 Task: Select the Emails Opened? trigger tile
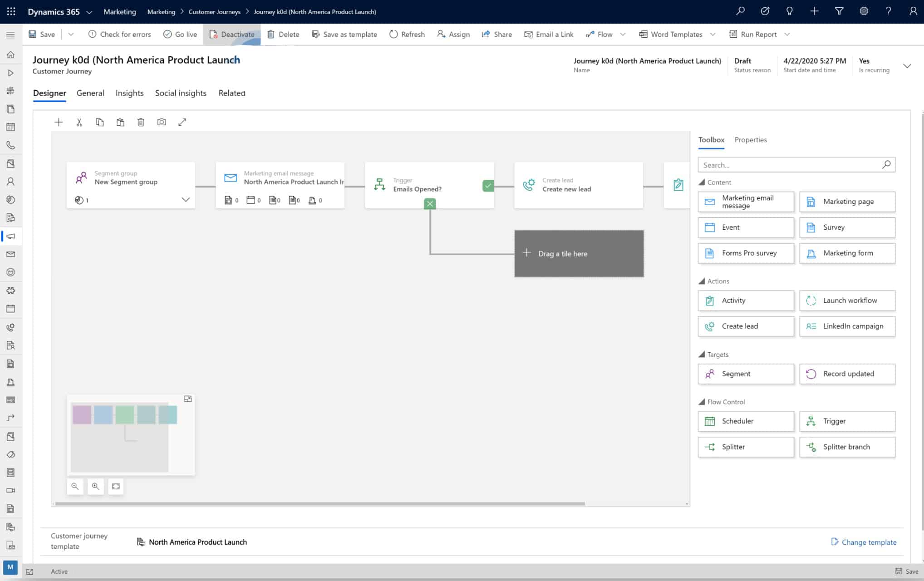pos(429,185)
